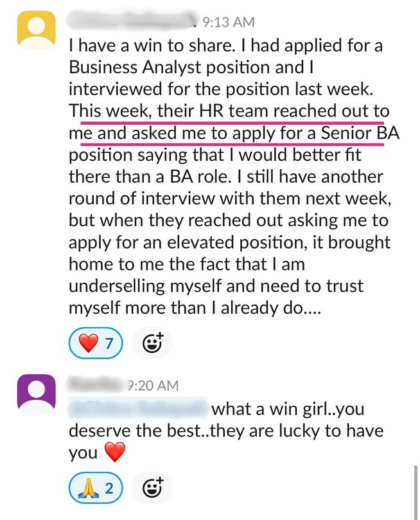Image resolution: width=420 pixels, height=520 pixels.
Task: Click the "what a win girl" reply text
Action: coord(288,409)
